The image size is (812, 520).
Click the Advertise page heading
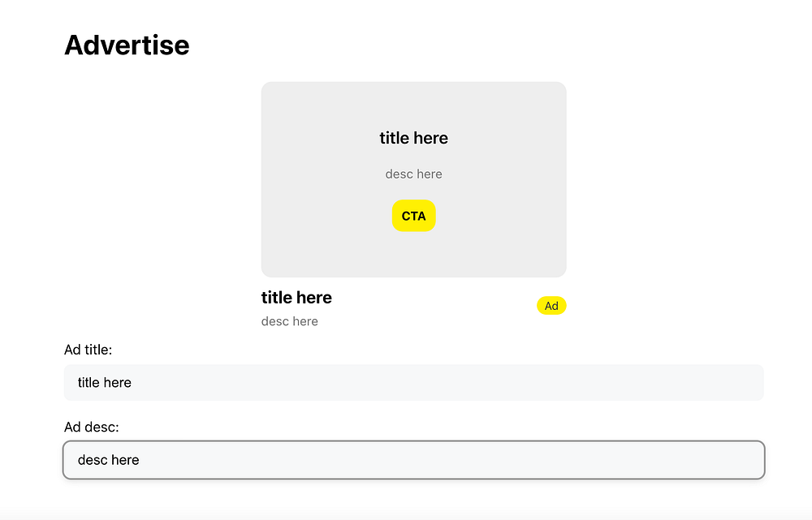127,45
